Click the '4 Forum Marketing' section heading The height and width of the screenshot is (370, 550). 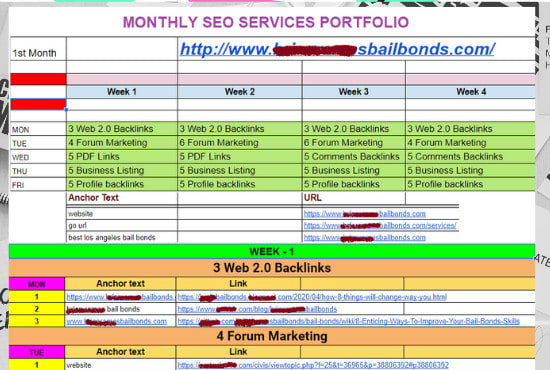(272, 336)
